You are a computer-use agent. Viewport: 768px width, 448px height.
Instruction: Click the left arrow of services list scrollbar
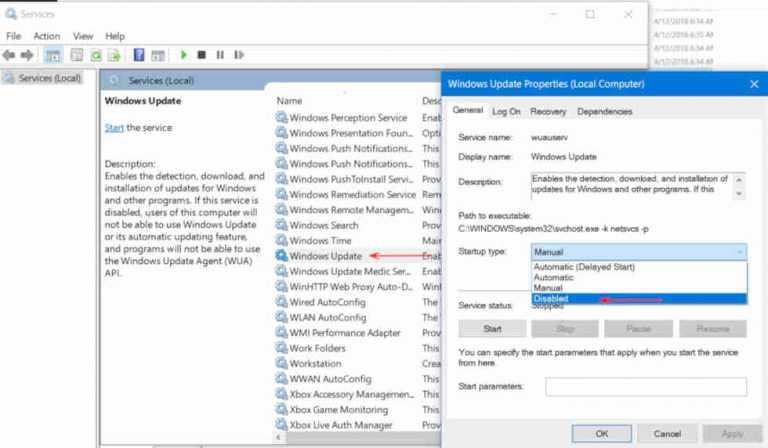278,437
